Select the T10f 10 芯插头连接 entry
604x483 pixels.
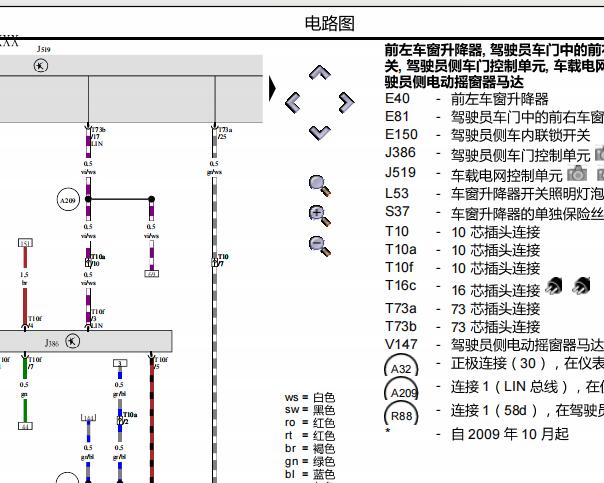coord(463,268)
